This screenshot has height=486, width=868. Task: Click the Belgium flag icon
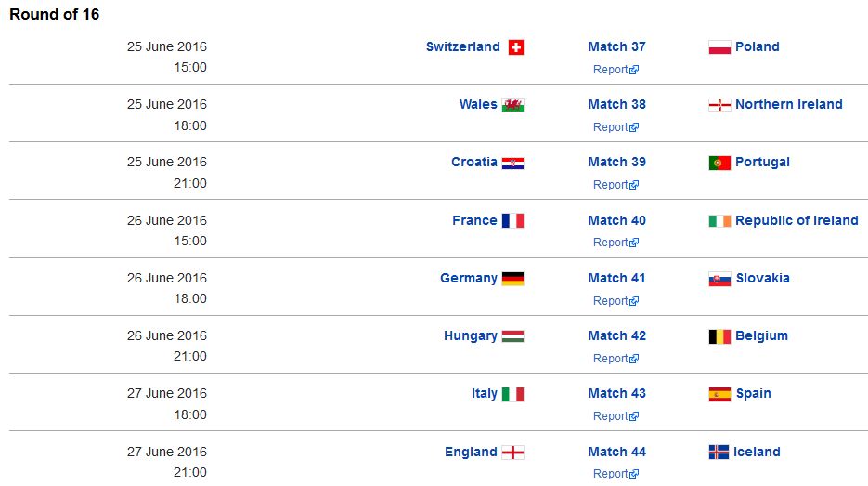click(x=719, y=336)
